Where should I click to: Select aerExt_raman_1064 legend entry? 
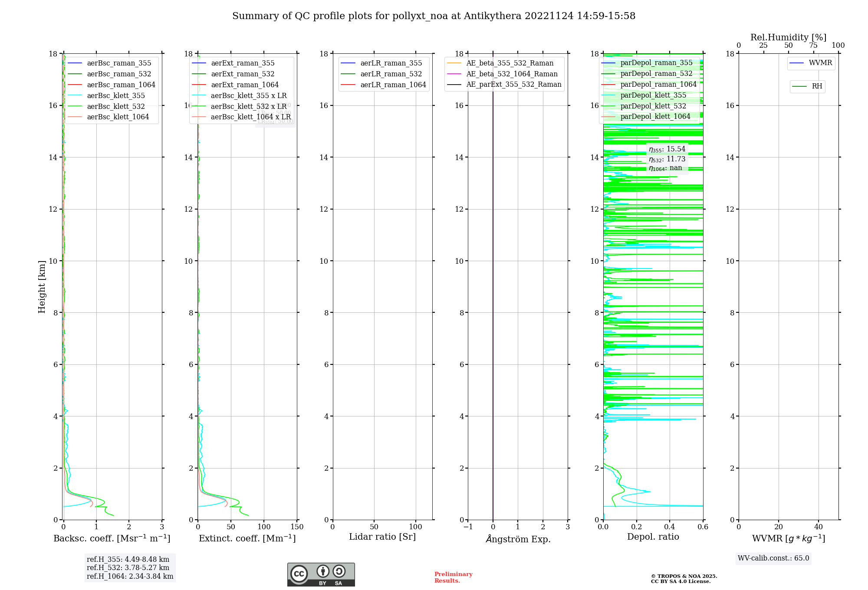pos(236,85)
